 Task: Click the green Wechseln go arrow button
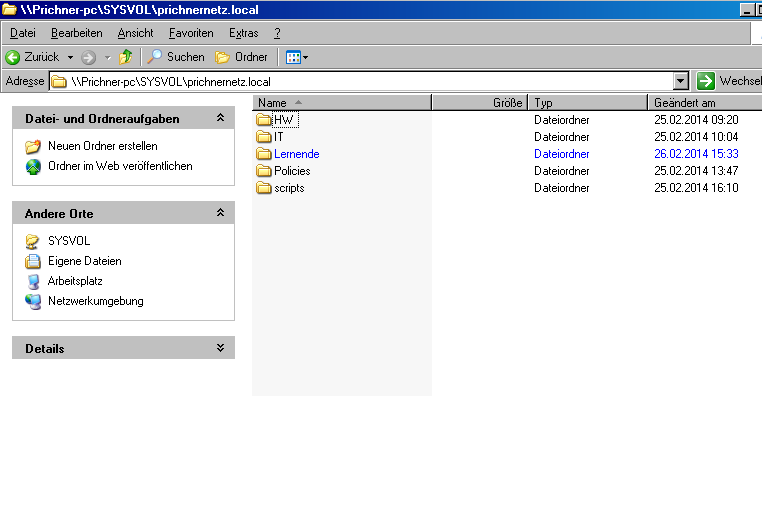[x=705, y=81]
